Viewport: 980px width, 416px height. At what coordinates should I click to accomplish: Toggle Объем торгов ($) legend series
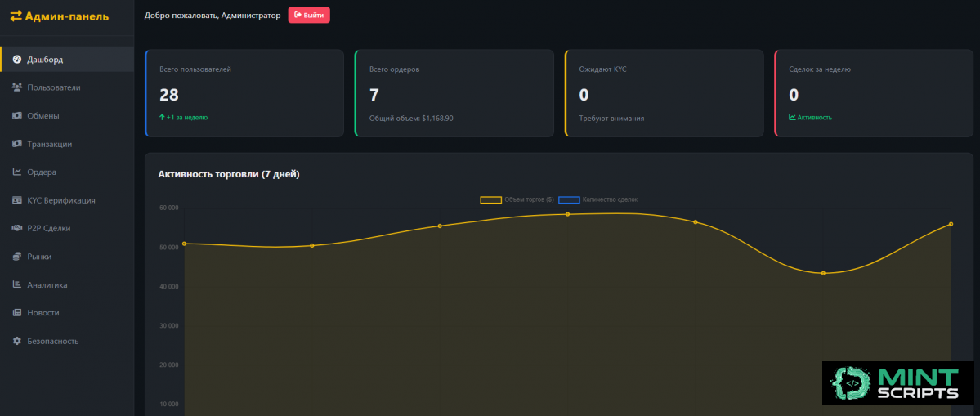517,199
